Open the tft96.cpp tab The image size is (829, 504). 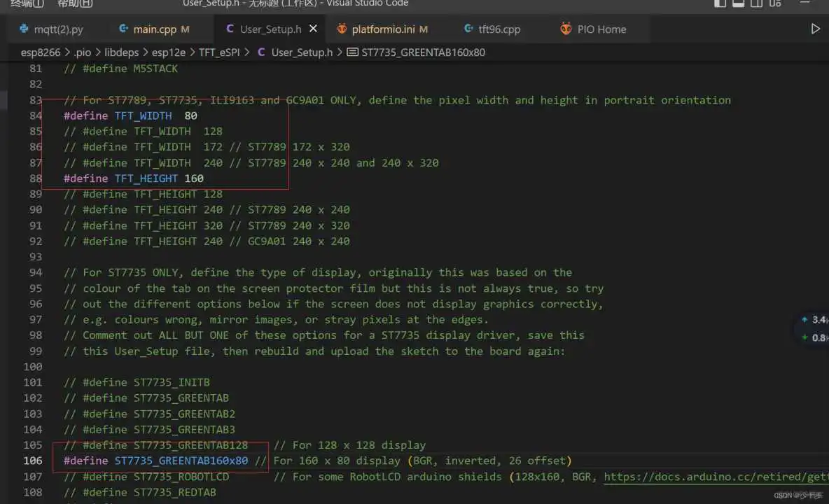coord(492,29)
